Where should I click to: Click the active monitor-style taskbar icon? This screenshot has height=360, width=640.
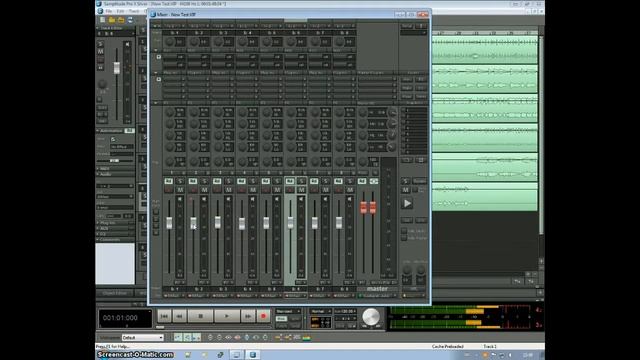(236, 355)
